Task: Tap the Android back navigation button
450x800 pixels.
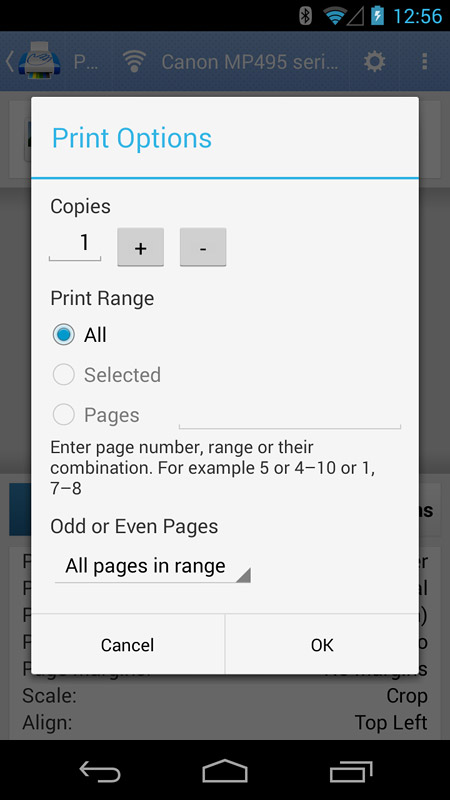Action: click(100, 771)
